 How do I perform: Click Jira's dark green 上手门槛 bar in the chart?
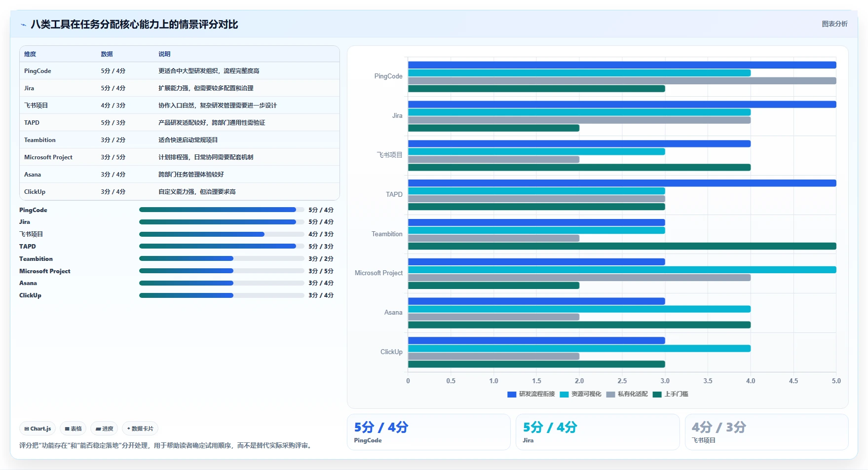[x=493, y=128]
